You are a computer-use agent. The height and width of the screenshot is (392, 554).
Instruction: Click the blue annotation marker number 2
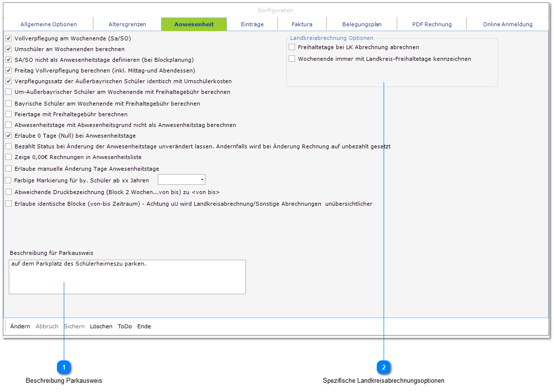click(384, 367)
